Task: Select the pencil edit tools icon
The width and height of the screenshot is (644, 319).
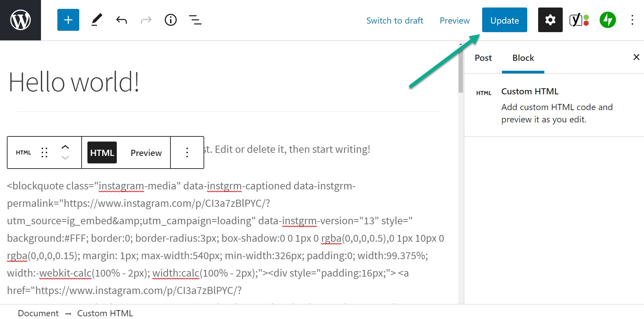Action: pos(97,20)
